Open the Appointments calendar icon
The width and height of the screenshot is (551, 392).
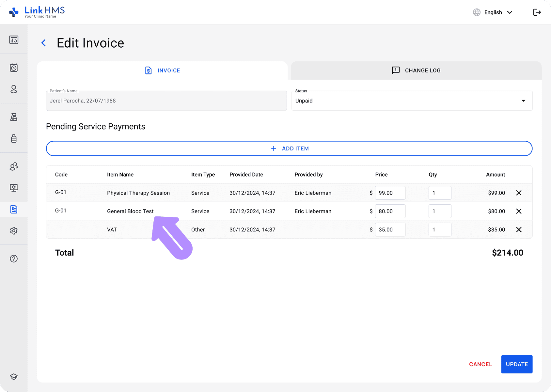tap(14, 68)
